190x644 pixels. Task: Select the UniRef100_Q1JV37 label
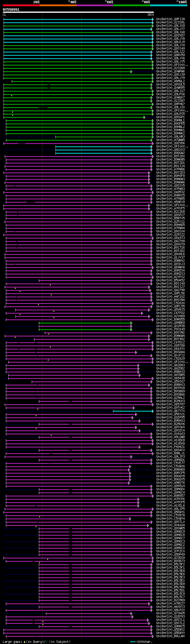170,258
